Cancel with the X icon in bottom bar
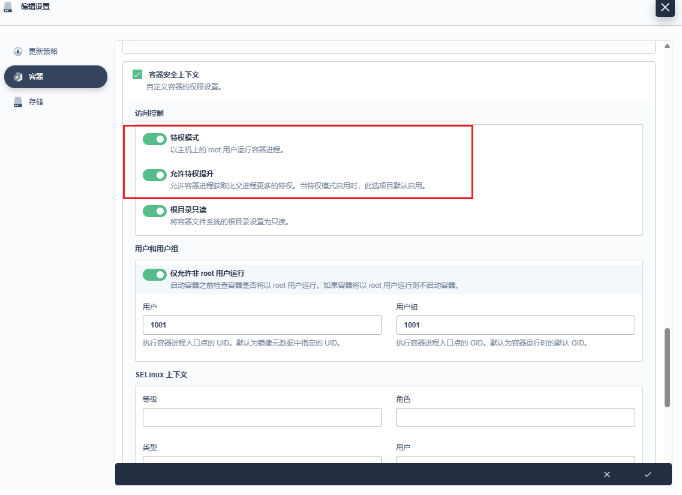The width and height of the screenshot is (682, 495). point(606,474)
